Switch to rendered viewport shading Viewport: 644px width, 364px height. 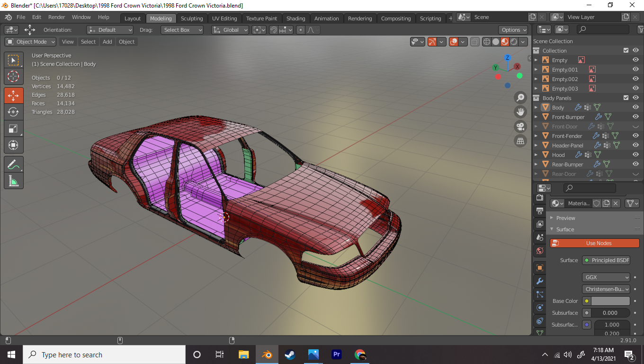514,42
